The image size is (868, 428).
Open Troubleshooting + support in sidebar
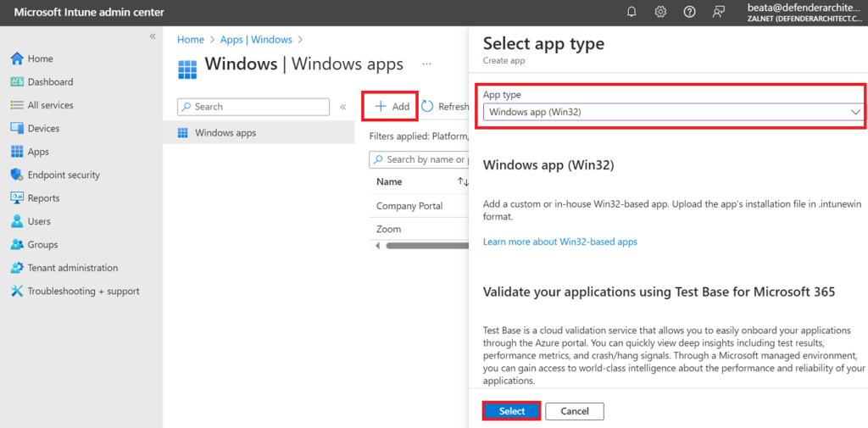(x=84, y=292)
